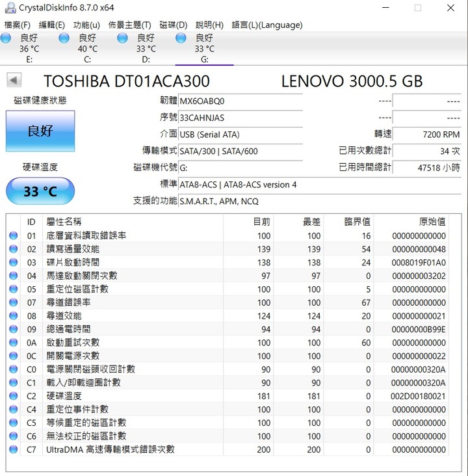The width and height of the screenshot is (468, 476).
Task: Click status icon for attribute 05 重定位磁區計數
Action: (14, 289)
